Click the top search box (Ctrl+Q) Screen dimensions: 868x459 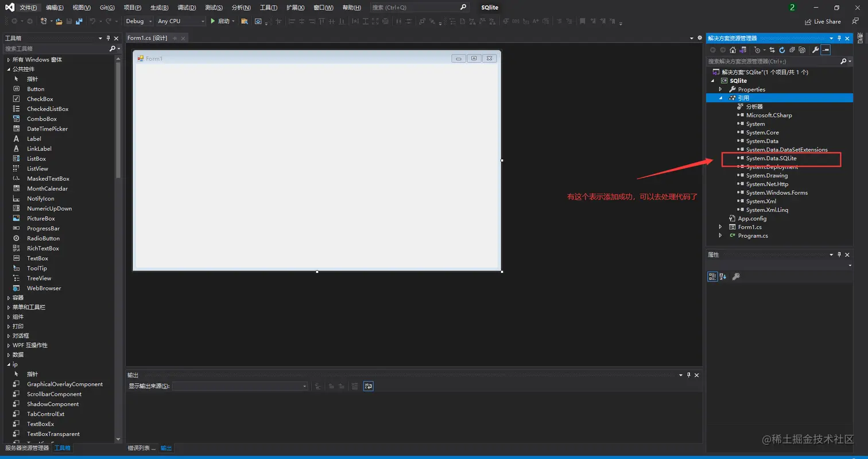419,7
